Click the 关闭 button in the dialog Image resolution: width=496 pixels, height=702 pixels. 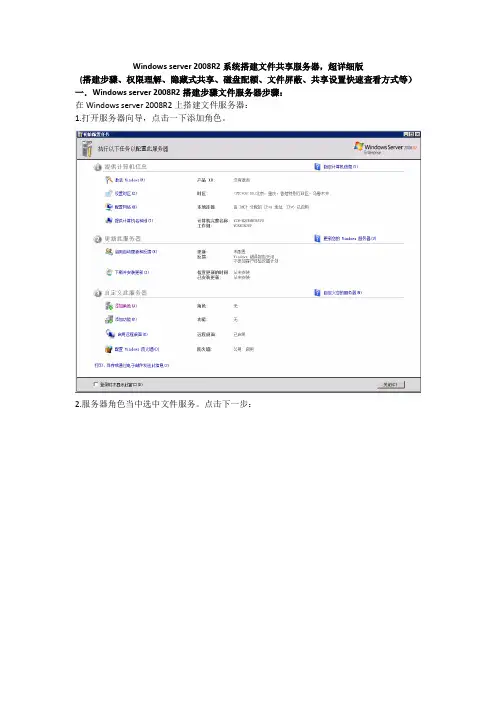391,385
